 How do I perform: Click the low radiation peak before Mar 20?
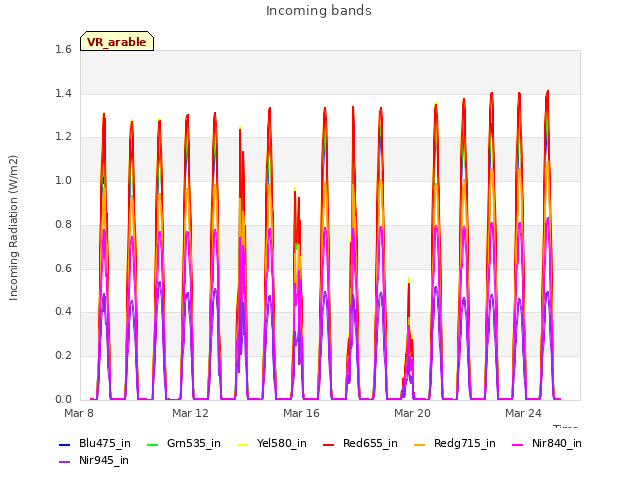pos(409,339)
